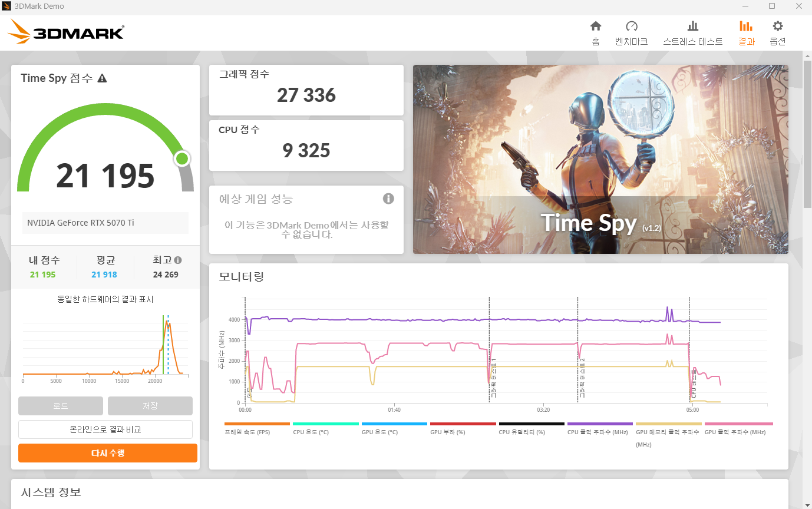Switch to the 결과 tab
This screenshot has height=509, width=812.
746,31
